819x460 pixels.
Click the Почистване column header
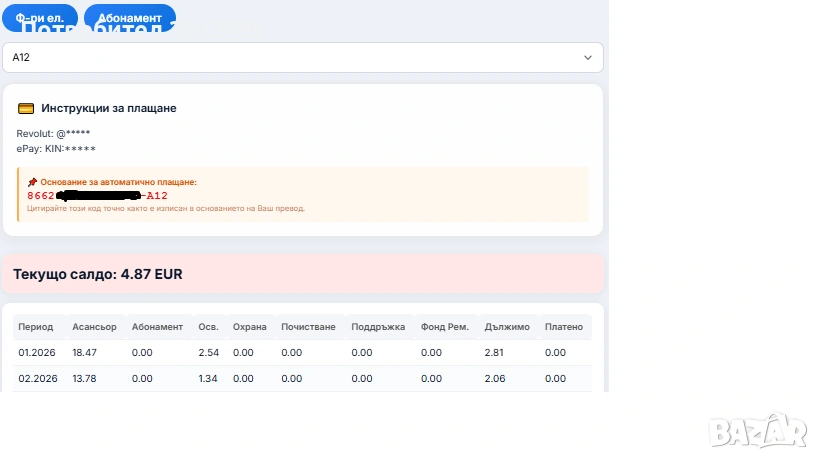click(307, 327)
